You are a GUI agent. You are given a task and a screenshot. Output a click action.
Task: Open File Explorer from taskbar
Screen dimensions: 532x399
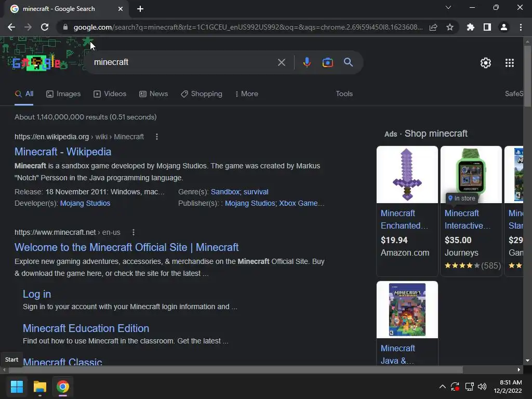(39, 387)
